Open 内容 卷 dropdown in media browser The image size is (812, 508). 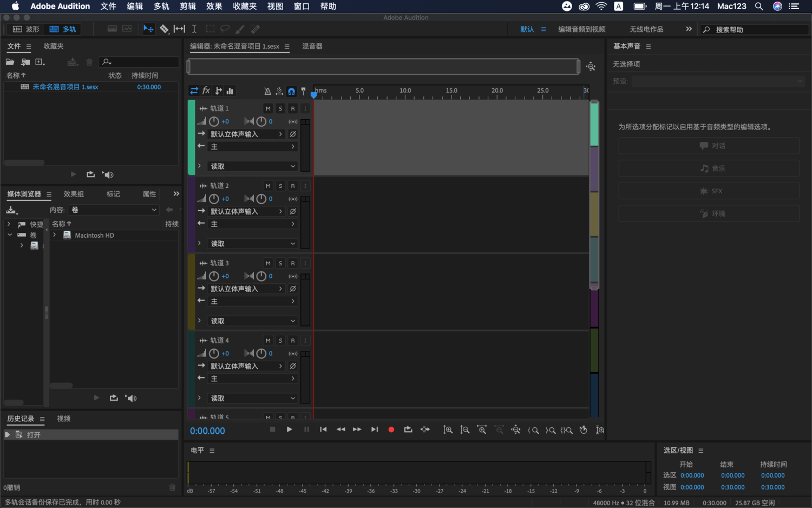[x=114, y=210]
